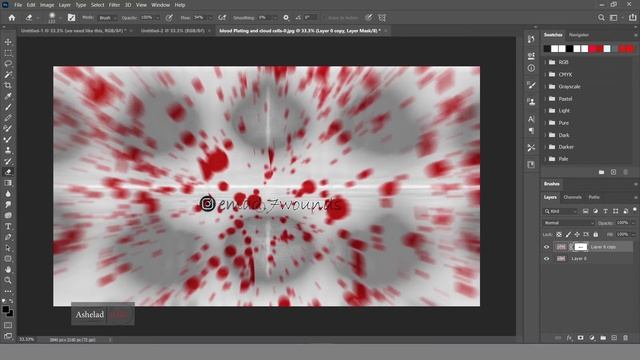Select the Eyedropper tool
This screenshot has height=360, width=640.
[x=8, y=96]
